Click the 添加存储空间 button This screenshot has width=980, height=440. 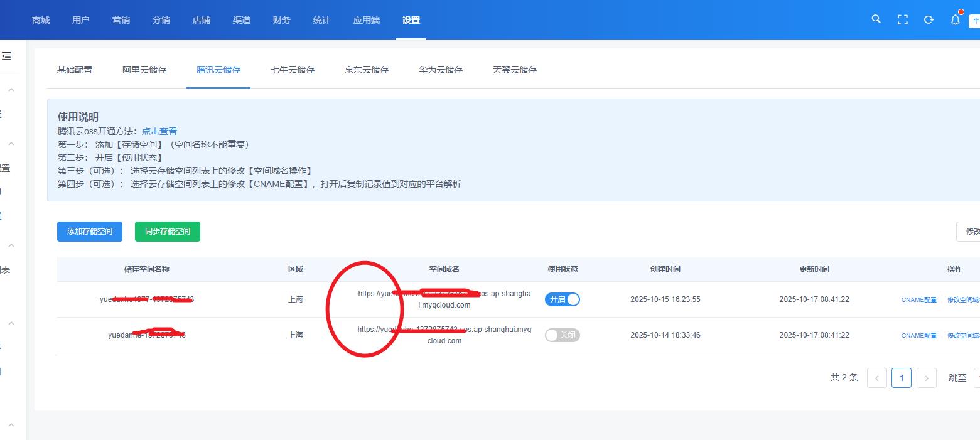[x=90, y=232]
